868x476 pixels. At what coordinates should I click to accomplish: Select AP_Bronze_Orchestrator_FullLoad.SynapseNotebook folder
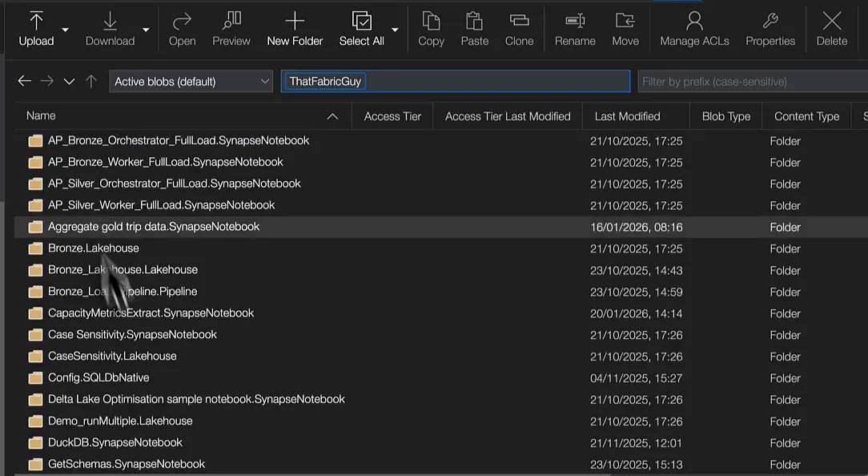point(179,140)
